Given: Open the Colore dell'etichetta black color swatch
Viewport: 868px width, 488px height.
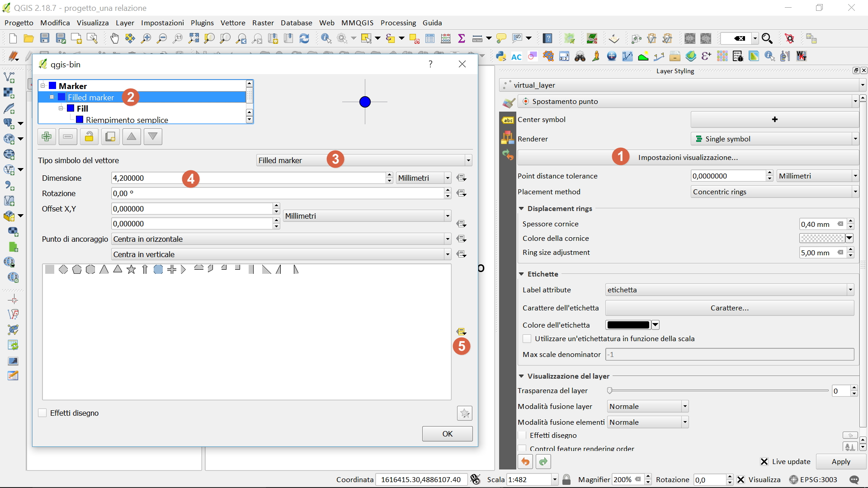Looking at the screenshot, I should click(627, 325).
